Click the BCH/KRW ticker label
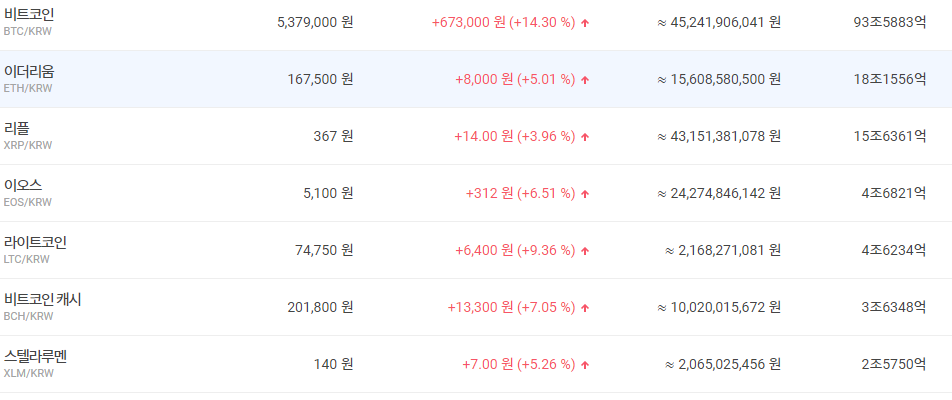 28,316
